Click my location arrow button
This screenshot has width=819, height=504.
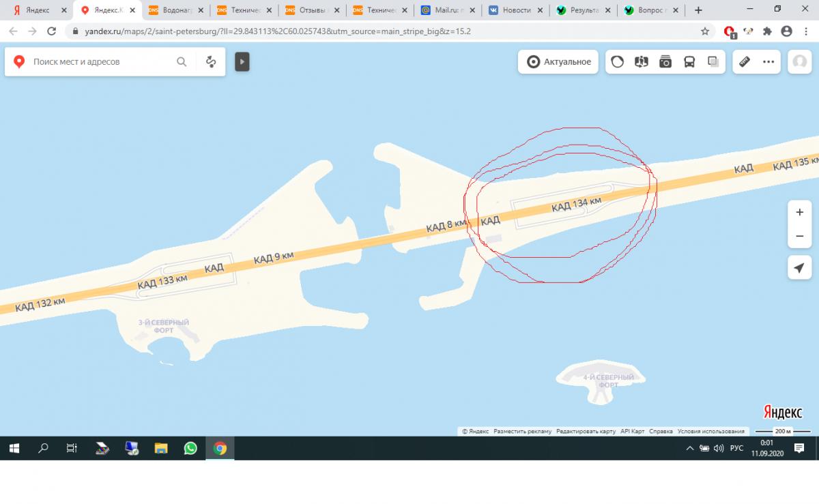click(x=799, y=267)
